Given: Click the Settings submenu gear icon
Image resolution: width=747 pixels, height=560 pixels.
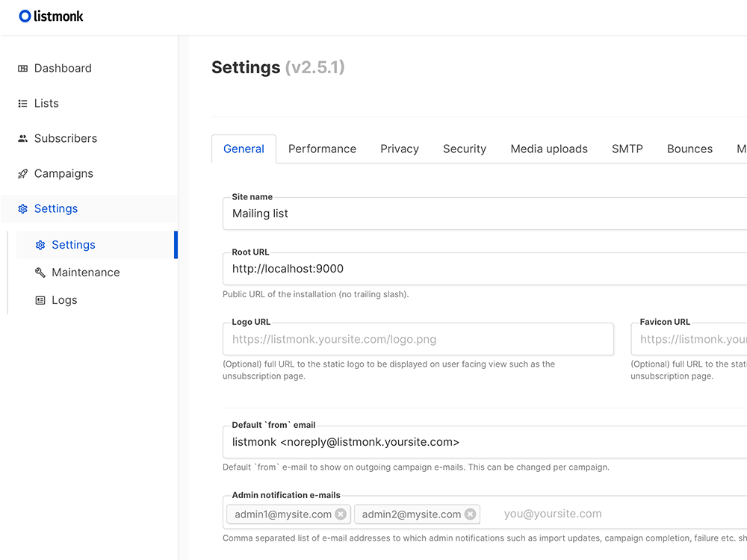Looking at the screenshot, I should 40,245.
